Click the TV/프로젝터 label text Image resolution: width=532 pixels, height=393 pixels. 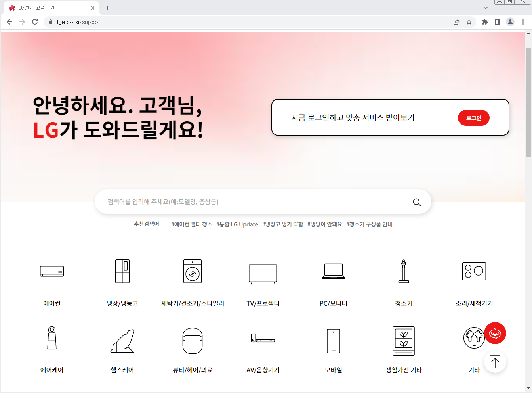pos(263,303)
